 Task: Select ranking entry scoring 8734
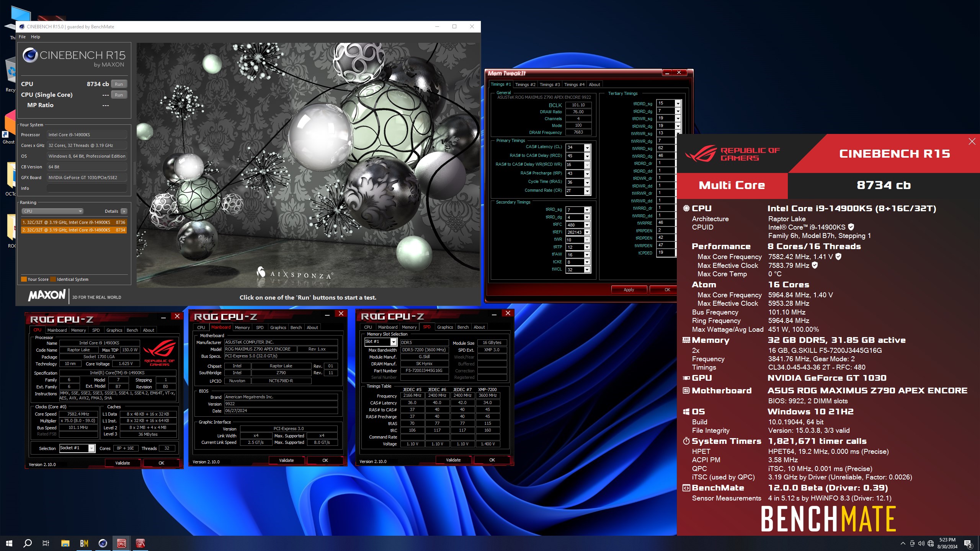click(73, 230)
